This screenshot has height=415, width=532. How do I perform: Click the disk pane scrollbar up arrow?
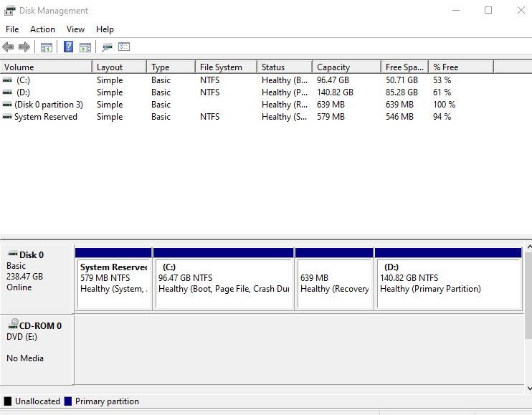528,247
